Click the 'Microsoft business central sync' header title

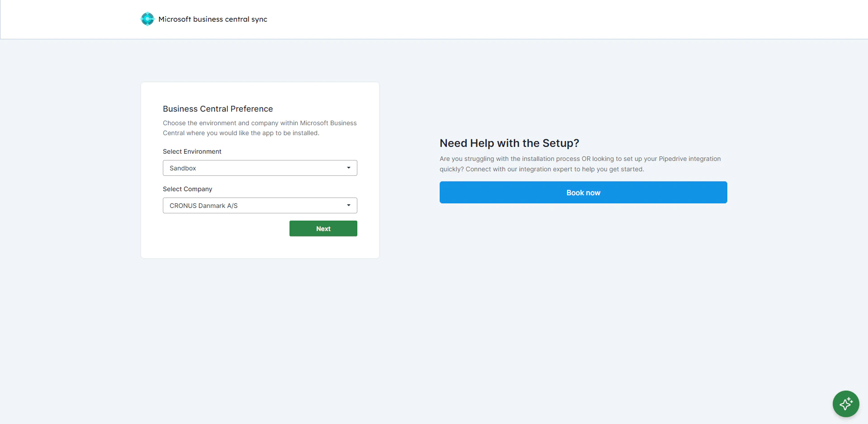[x=213, y=19]
